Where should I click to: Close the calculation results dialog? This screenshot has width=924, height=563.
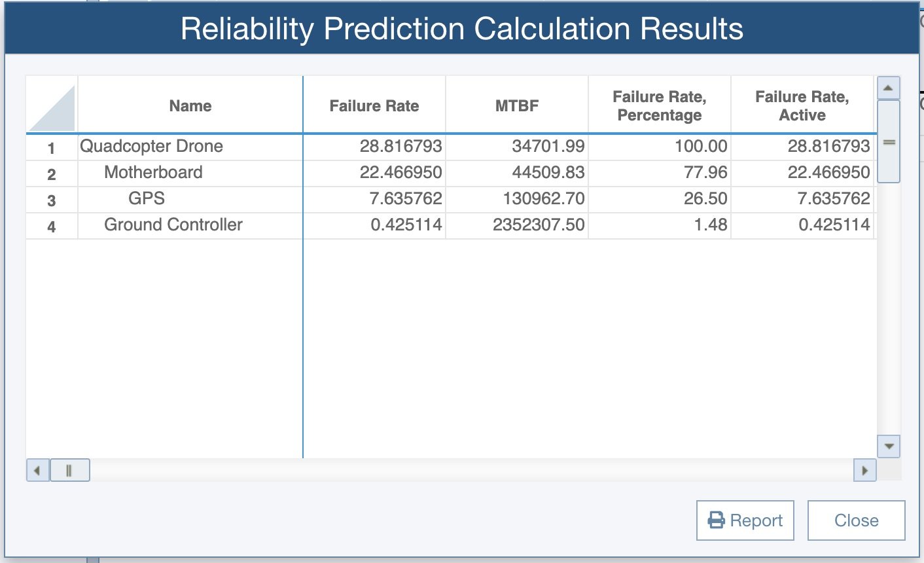click(x=856, y=520)
